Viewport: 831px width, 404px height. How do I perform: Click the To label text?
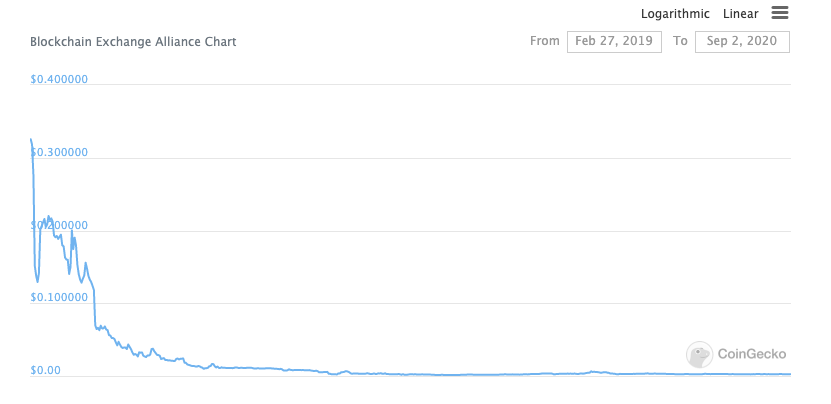[x=680, y=41]
